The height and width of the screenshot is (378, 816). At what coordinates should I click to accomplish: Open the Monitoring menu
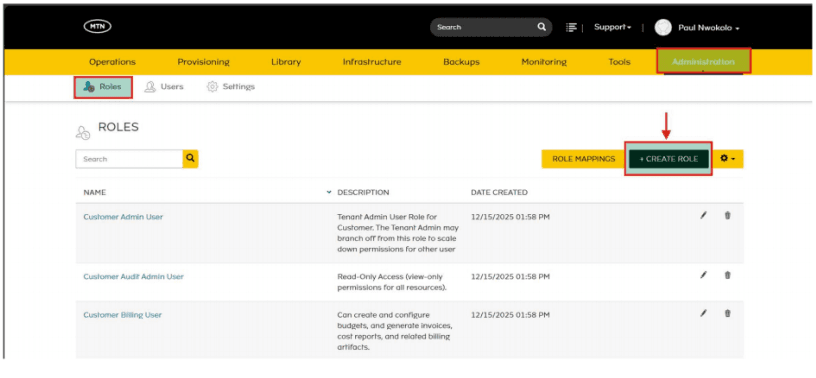[x=544, y=61]
